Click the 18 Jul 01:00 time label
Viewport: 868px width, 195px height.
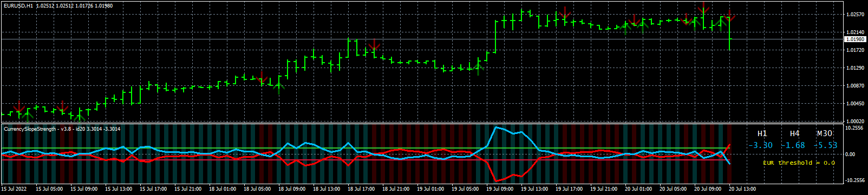[223, 189]
